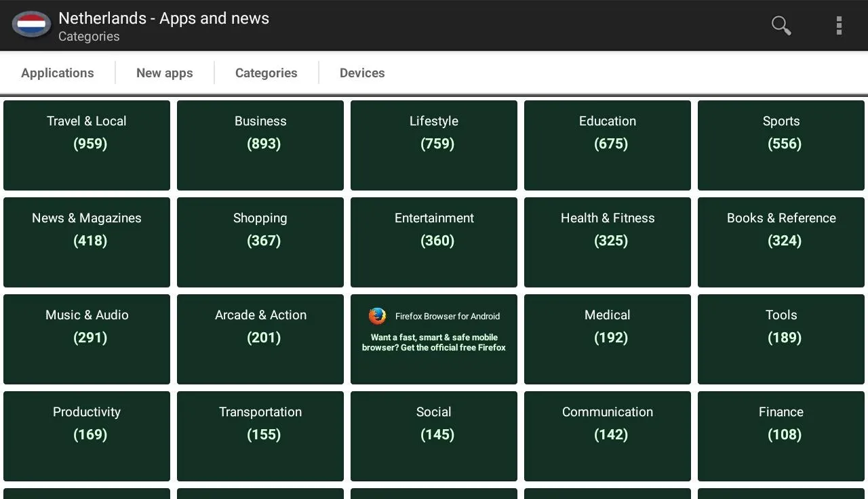Switch to the New apps tab
The image size is (868, 499).
pyautogui.click(x=165, y=73)
